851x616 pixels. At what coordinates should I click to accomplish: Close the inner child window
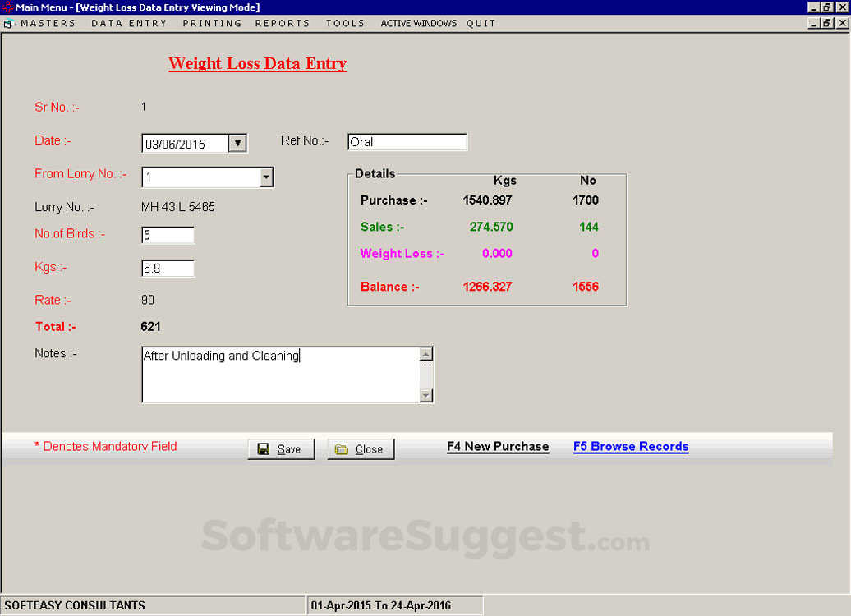(842, 23)
